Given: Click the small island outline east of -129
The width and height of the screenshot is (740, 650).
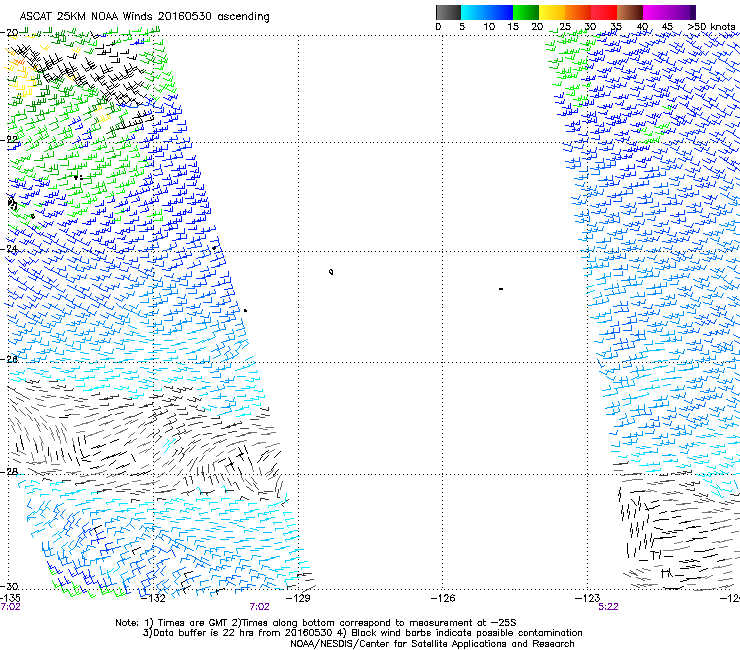Looking at the screenshot, I should (x=331, y=271).
